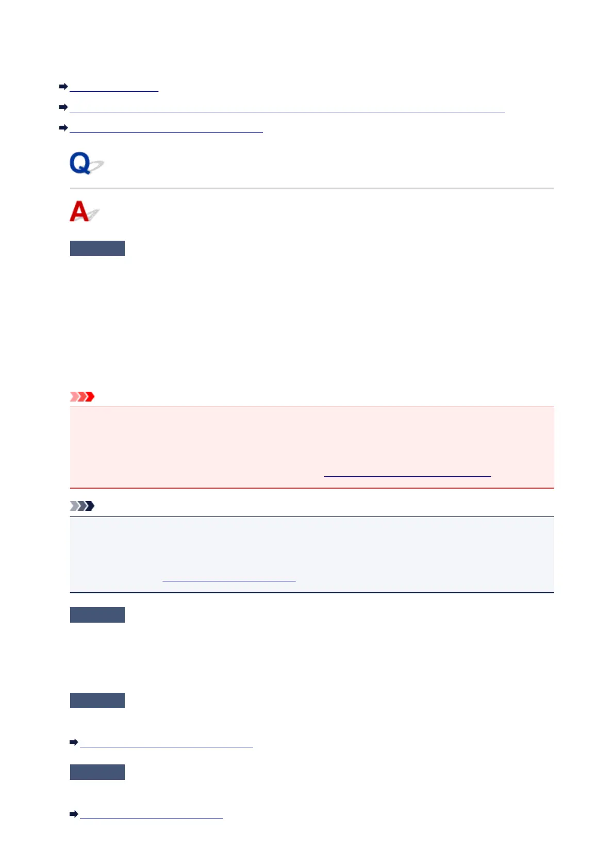The image size is (614, 868).
Task: Open the longest link spanning the page top
Action: coord(287,108)
